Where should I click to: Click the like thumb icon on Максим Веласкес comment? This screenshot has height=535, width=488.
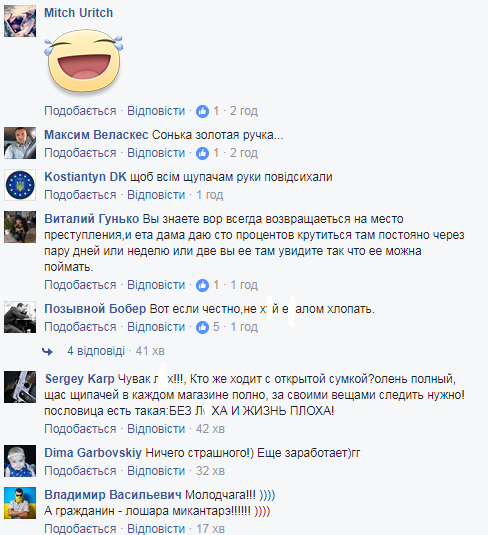tap(202, 153)
